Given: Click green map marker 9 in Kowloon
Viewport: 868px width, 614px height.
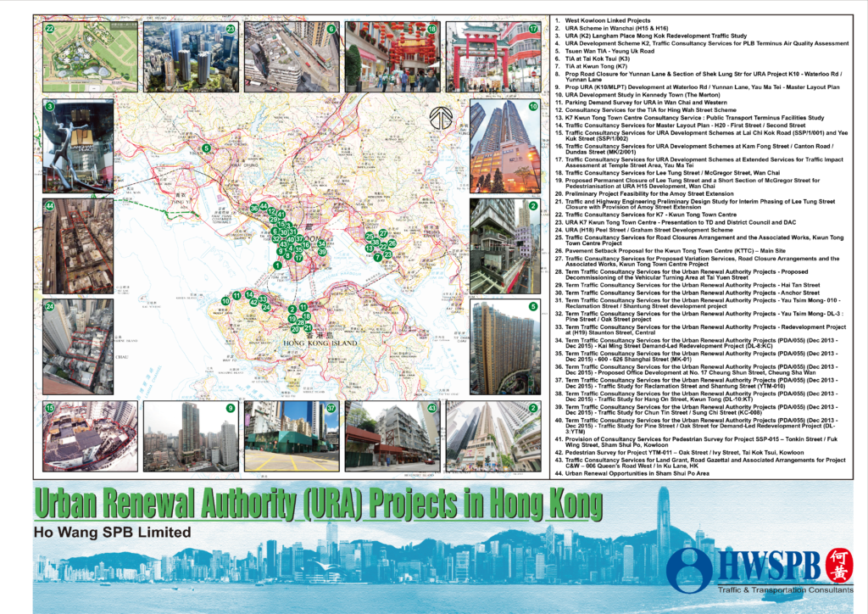Looking at the screenshot, I should click(281, 251).
